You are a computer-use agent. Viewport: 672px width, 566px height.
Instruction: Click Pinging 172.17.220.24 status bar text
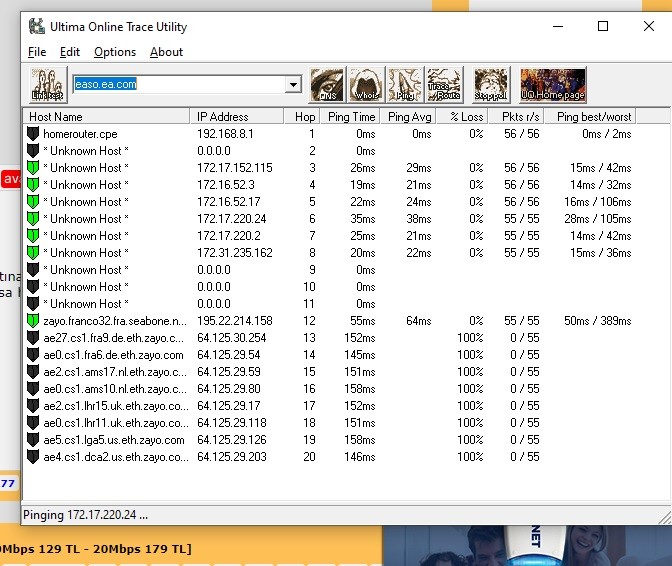coord(85,515)
